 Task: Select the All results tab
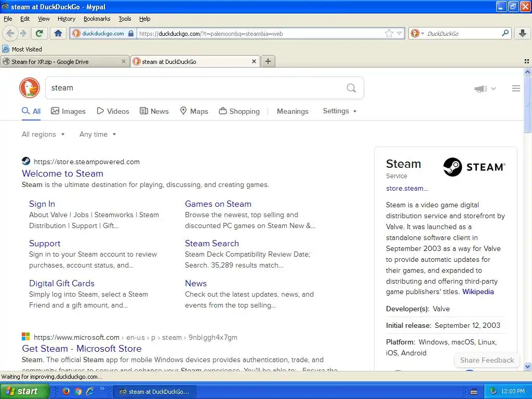coord(31,111)
